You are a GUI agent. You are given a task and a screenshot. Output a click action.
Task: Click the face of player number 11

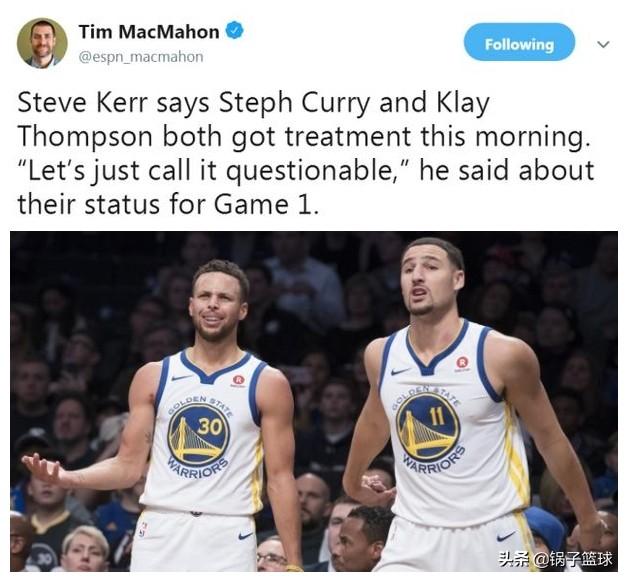pyautogui.click(x=429, y=280)
